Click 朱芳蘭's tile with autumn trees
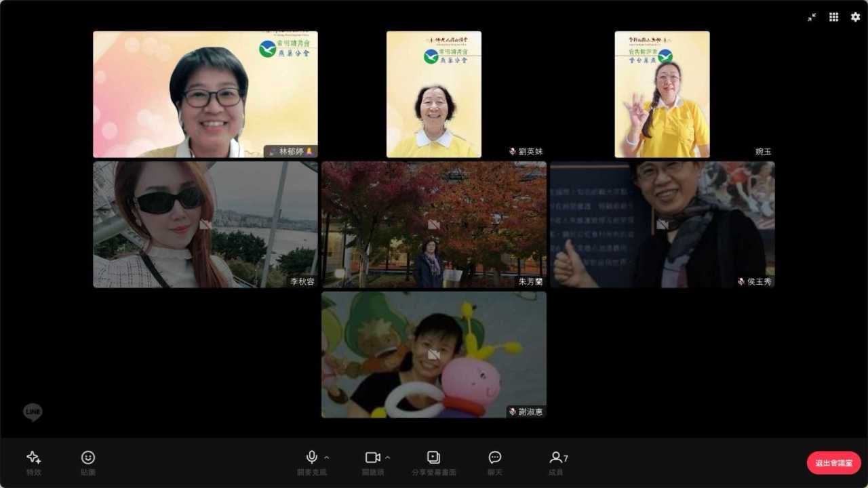Viewport: 868px width, 488px height. pos(433,224)
